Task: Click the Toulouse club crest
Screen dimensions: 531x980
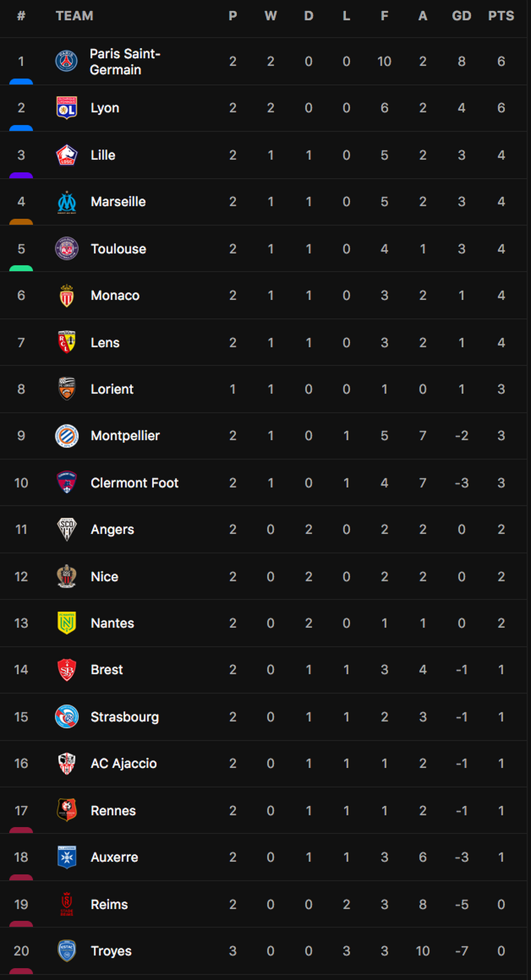Action: 67,249
